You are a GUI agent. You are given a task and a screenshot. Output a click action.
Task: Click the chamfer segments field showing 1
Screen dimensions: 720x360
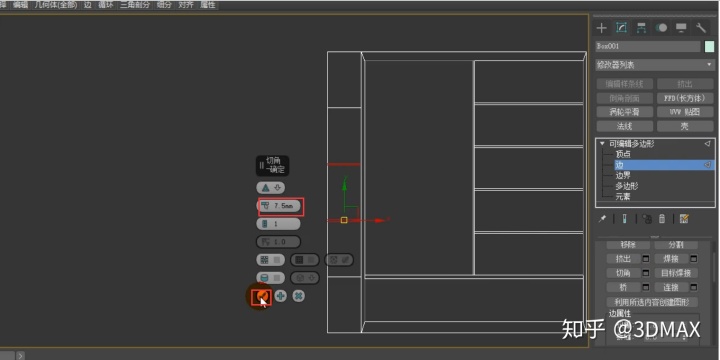tap(278, 224)
